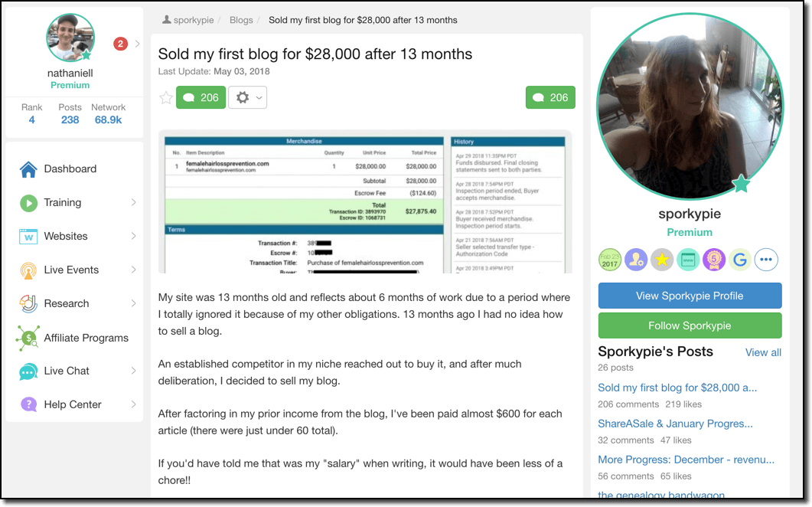Open the green 206 comments button at right
812x507 pixels.
coord(550,97)
